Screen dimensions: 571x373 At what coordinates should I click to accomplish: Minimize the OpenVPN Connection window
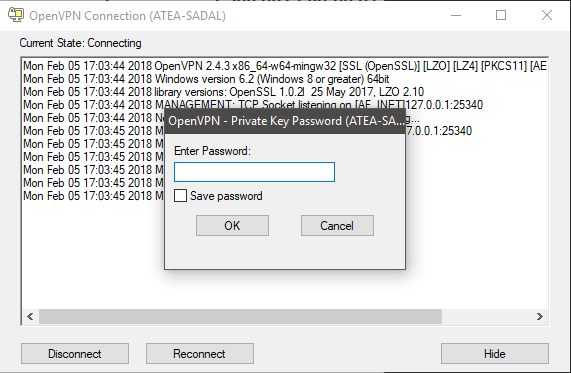coord(456,15)
